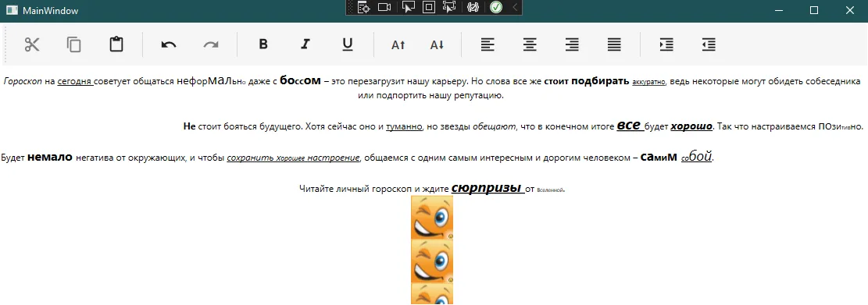The width and height of the screenshot is (868, 305).
Task: Open the Live Visual Tree debug icon
Action: (363, 7)
